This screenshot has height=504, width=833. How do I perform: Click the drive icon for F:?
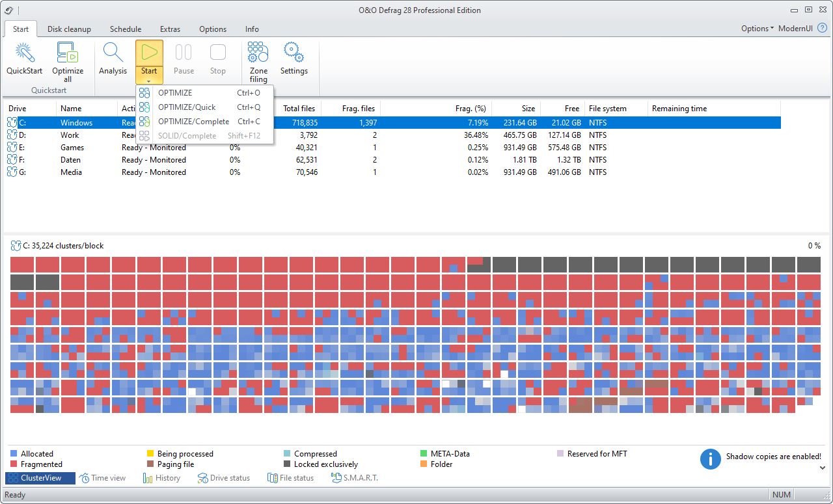point(12,159)
